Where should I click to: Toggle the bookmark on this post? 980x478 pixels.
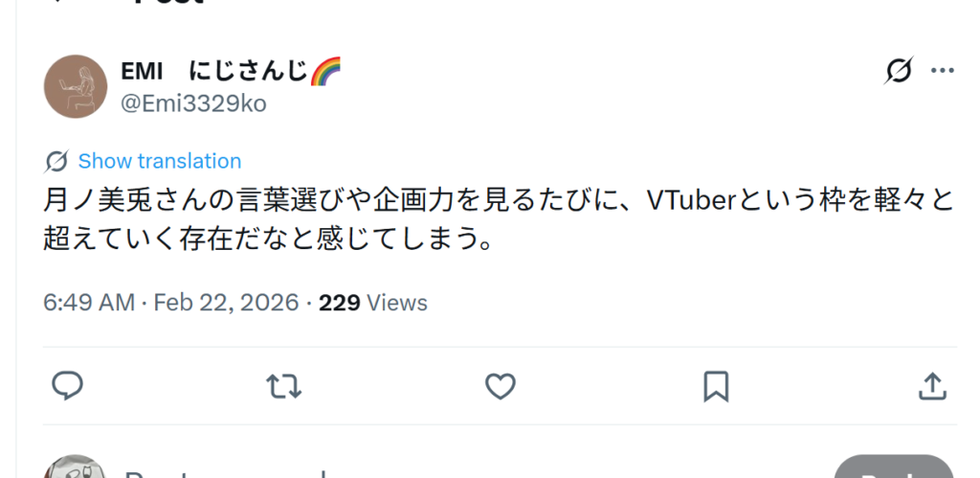716,386
